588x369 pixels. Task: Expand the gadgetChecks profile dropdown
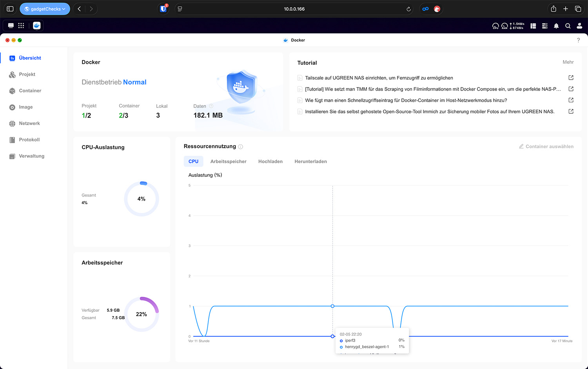coord(45,9)
